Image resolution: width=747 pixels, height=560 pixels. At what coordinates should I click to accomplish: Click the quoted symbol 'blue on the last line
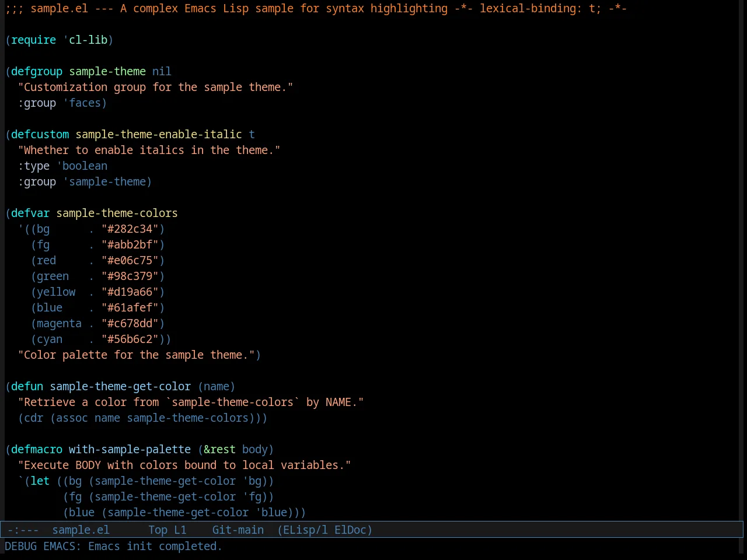pos(271,512)
